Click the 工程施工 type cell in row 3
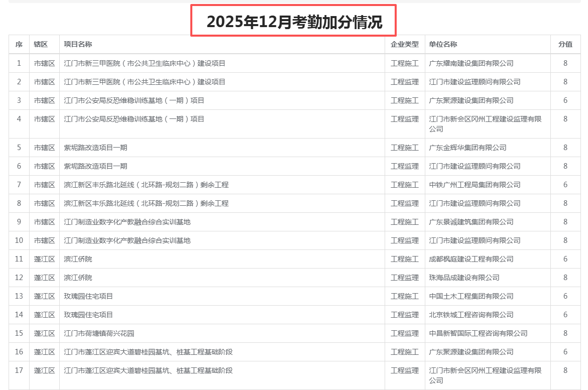The width and height of the screenshot is (588, 390). [x=404, y=100]
